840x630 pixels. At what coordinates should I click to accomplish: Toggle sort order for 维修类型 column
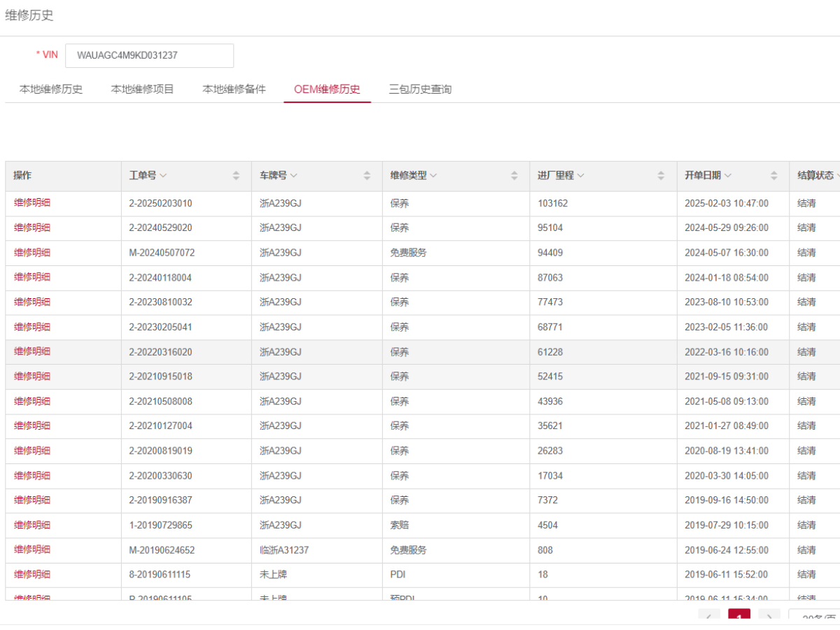pyautogui.click(x=514, y=176)
